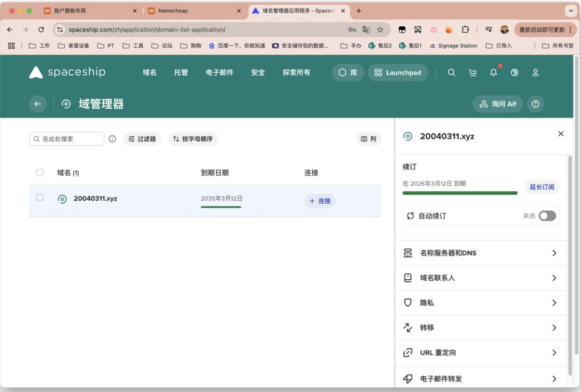This screenshot has height=392, width=581.
Task: Click the green renewal progress bar
Action: [460, 193]
